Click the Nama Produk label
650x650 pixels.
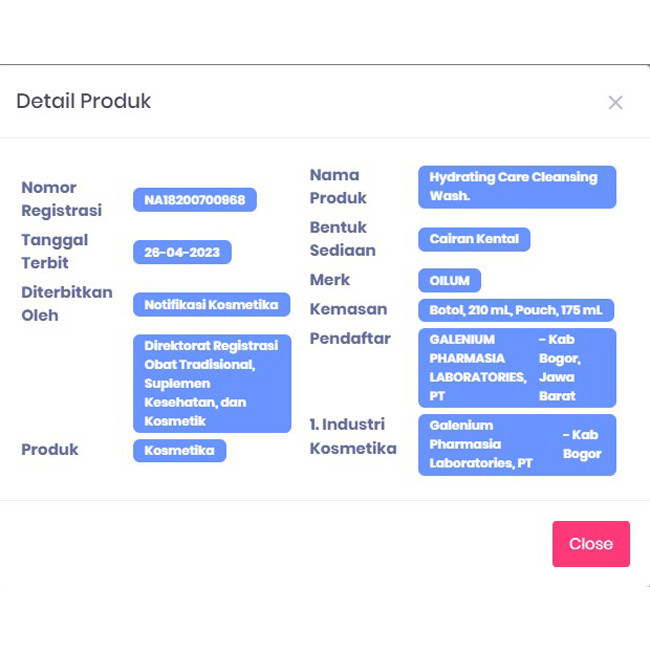click(338, 186)
